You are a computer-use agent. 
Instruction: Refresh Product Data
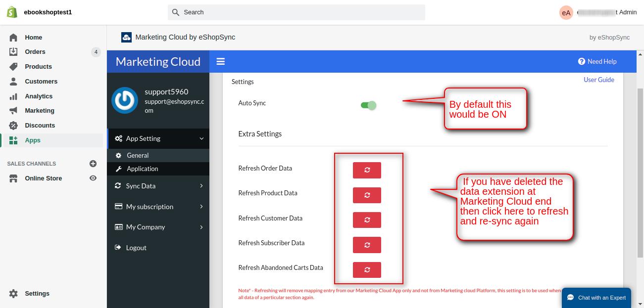coord(367,195)
